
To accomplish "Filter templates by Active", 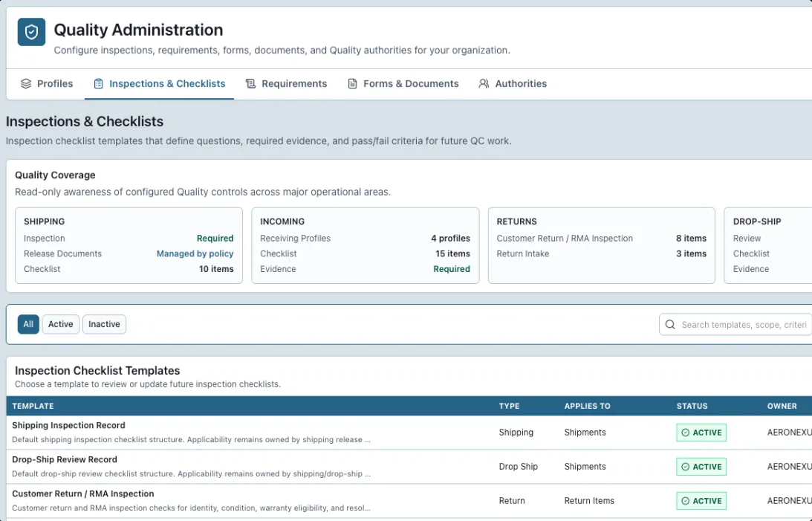I will (61, 324).
